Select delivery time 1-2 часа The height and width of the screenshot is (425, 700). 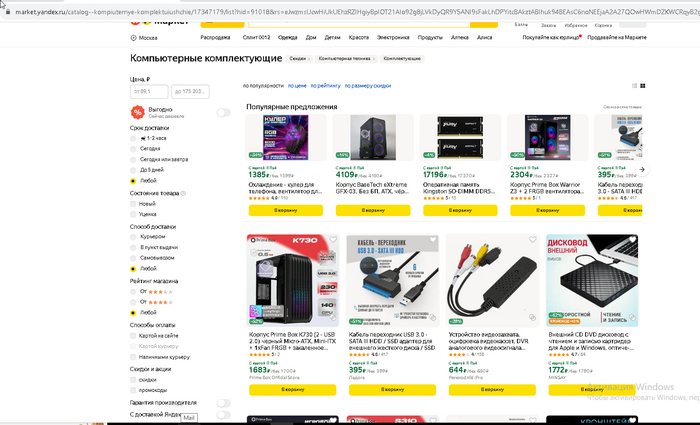[133, 138]
